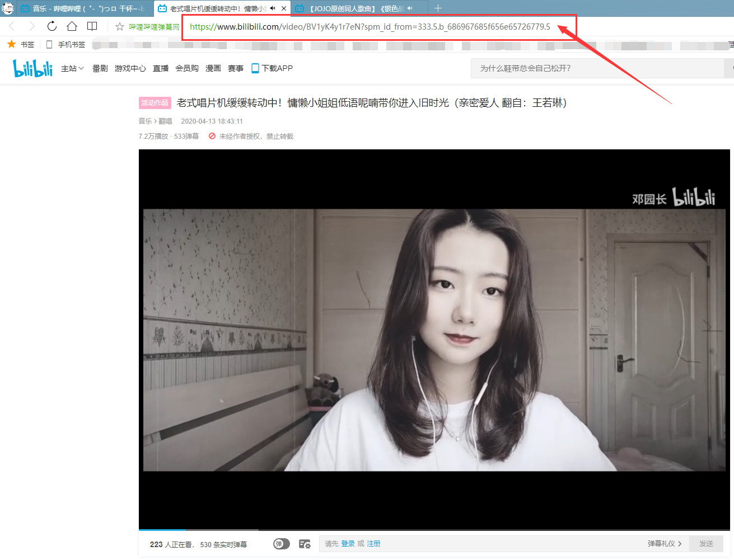This screenshot has height=560, width=734.
Task: Click the 530 条实时弹幕 text
Action: click(x=223, y=544)
